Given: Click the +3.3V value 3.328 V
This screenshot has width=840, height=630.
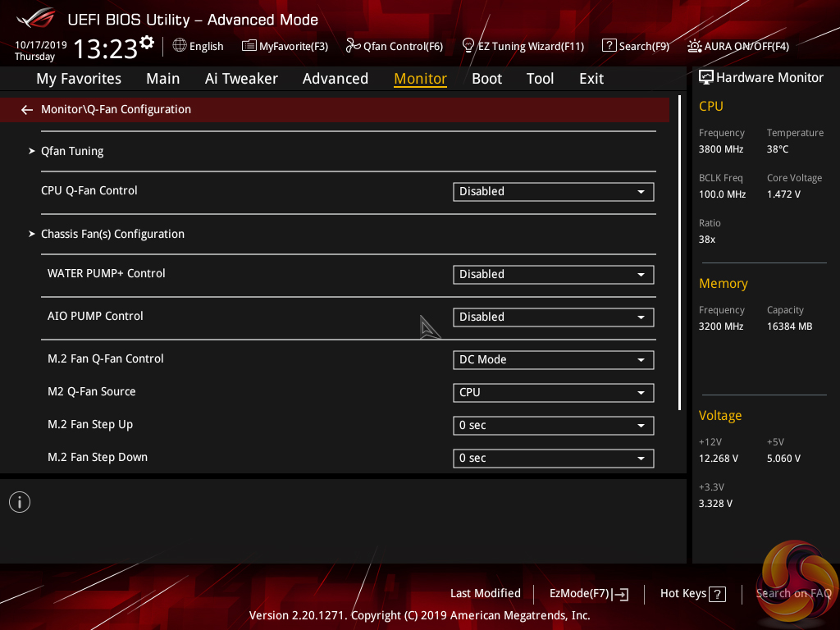Looking at the screenshot, I should coord(715,504).
